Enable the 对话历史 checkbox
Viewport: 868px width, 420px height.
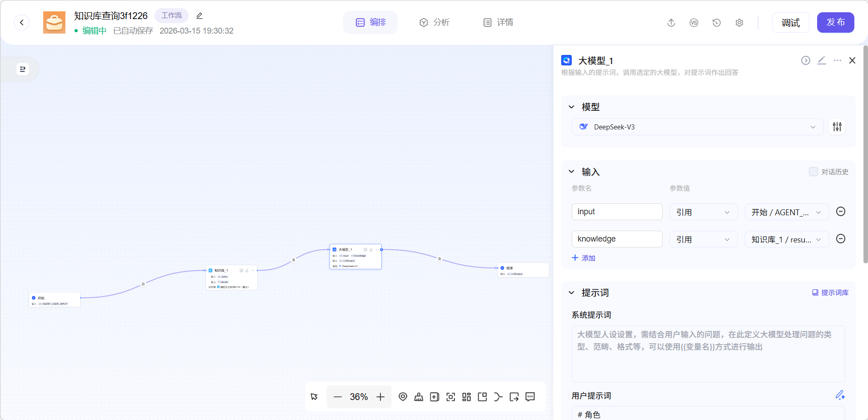coord(813,172)
